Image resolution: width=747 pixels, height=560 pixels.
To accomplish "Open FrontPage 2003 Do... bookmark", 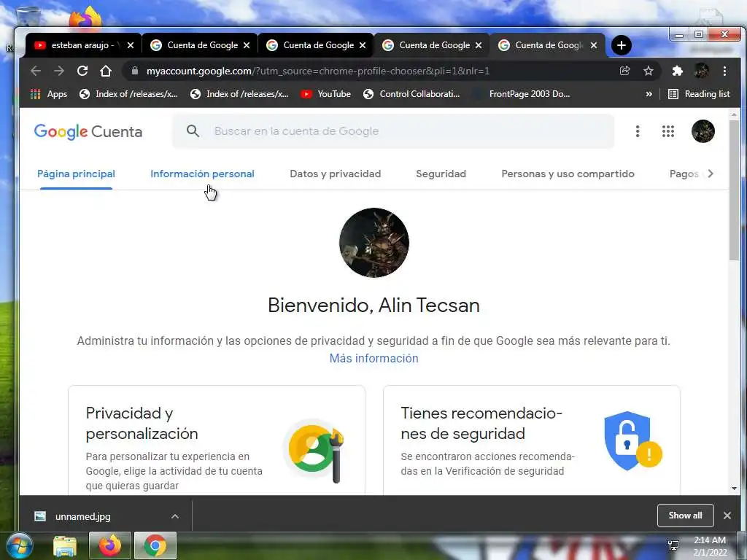I will [523, 94].
